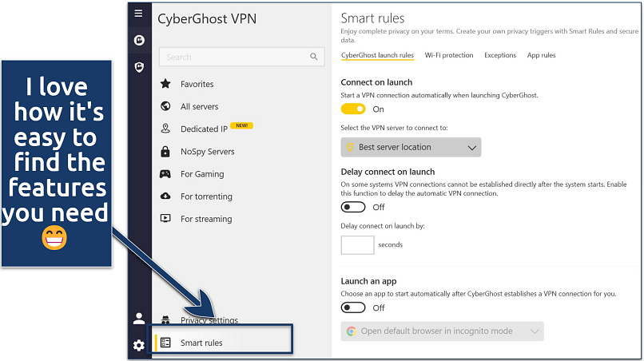Switch to CyberGhost launch rules tab
The height and width of the screenshot is (361, 644).
coord(377,55)
